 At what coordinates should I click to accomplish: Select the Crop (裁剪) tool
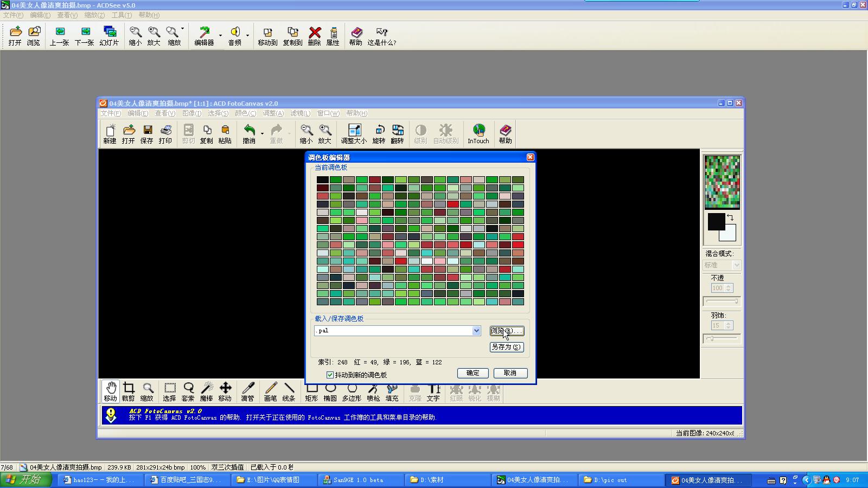[x=129, y=391]
